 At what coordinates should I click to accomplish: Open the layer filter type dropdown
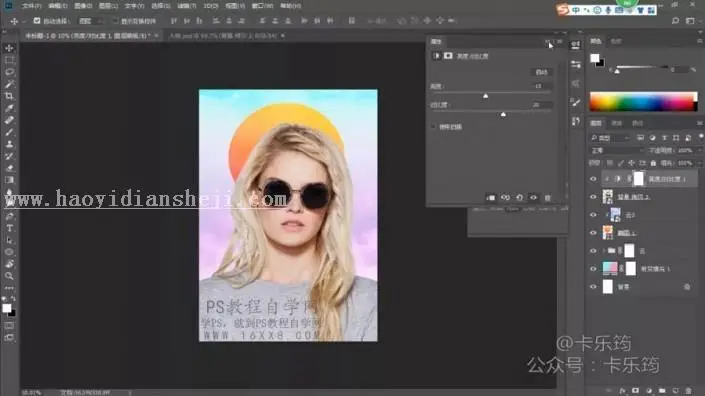[x=610, y=138]
